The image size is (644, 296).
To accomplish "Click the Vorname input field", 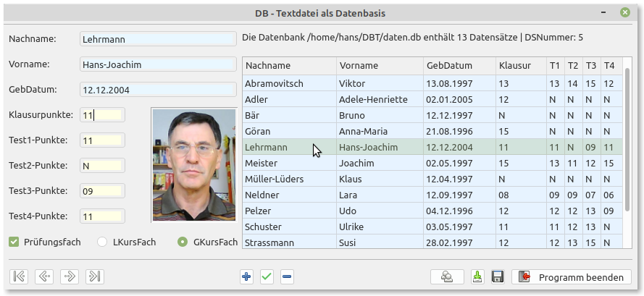I will pyautogui.click(x=158, y=64).
